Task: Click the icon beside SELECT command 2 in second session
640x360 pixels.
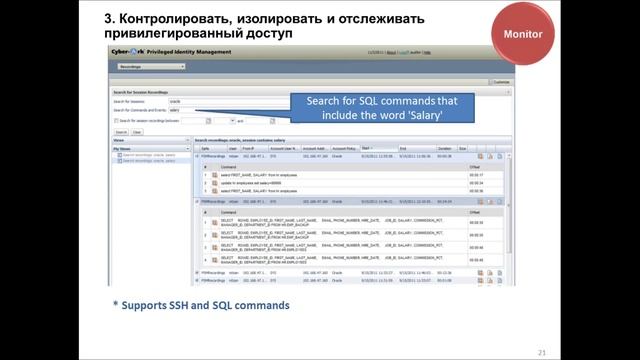Action: pos(215,236)
